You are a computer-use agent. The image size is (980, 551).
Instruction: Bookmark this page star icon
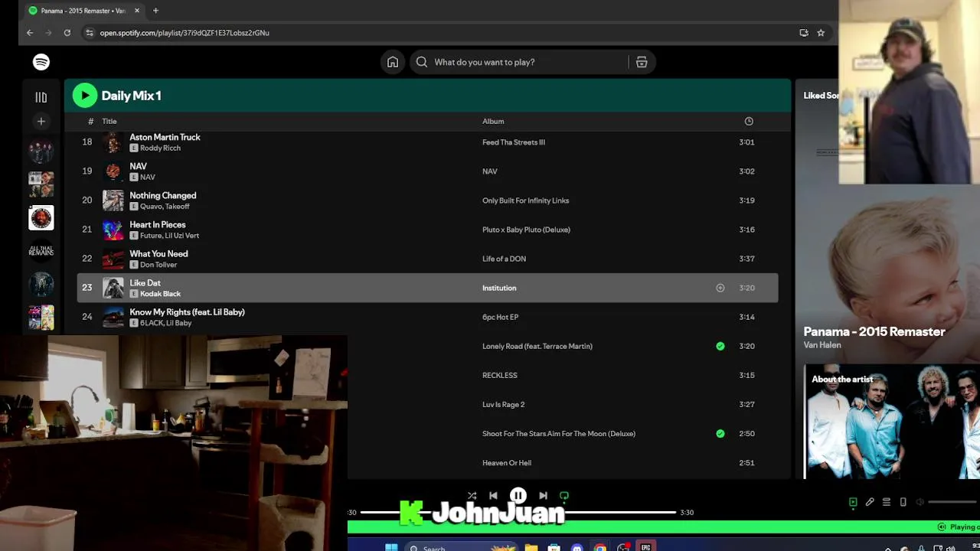[x=821, y=33]
